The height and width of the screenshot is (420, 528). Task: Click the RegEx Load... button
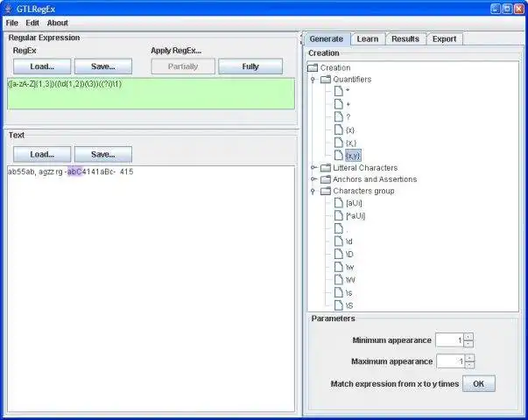[x=42, y=66]
